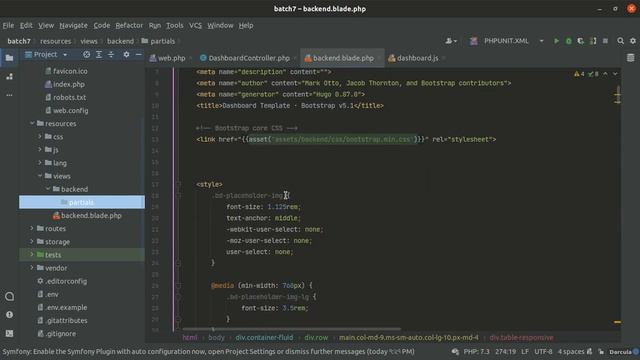
Task: Select the robots.txt file
Action: click(69, 97)
